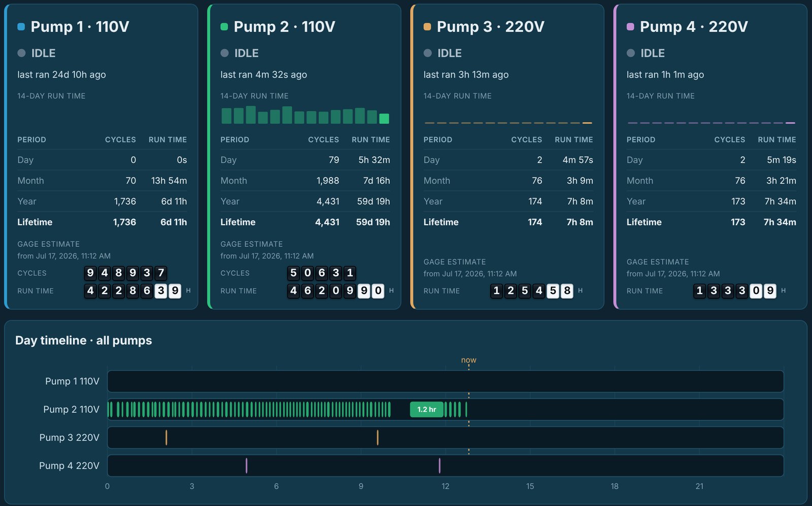Click Pump 4's run marker near hour 5
This screenshot has height=506, width=812.
(247, 465)
